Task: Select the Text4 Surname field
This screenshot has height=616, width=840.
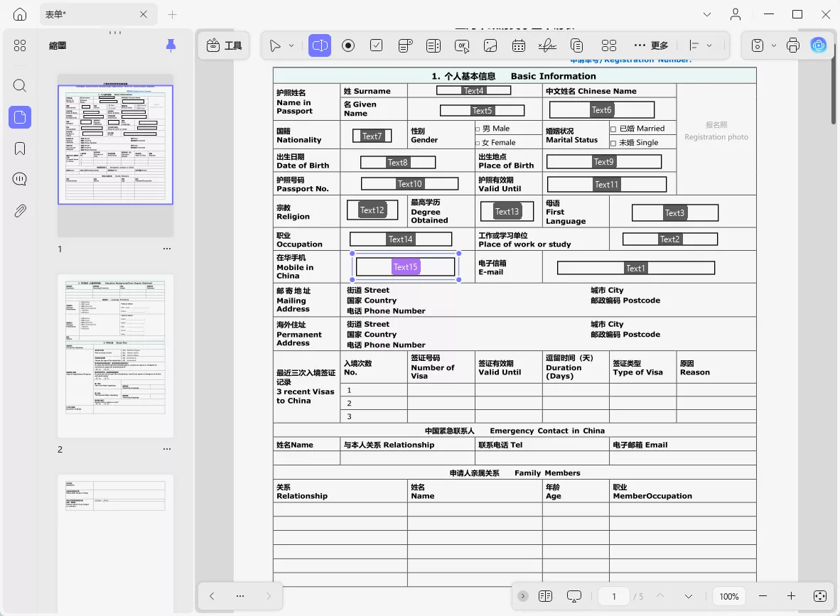Action: pos(473,90)
